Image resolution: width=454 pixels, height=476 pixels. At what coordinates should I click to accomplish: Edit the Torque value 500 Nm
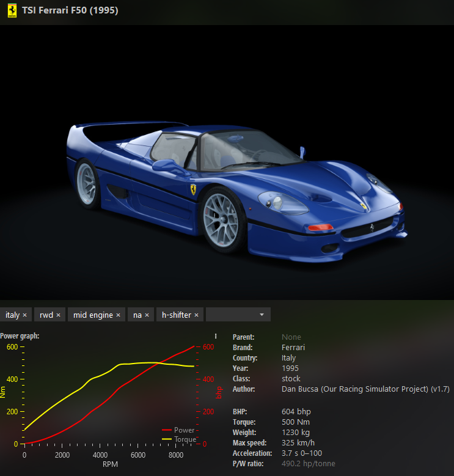click(296, 422)
